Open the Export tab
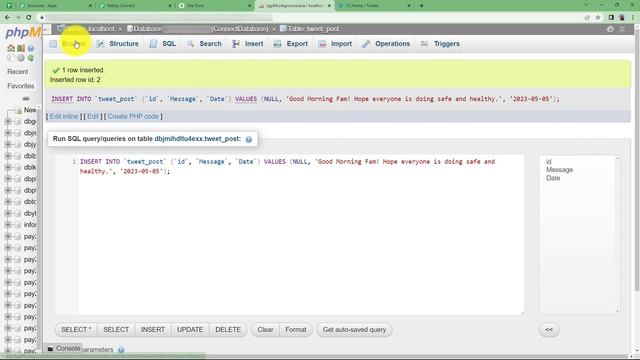 [291, 44]
